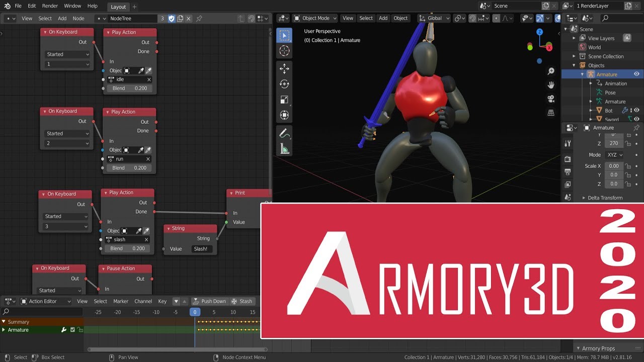Click Z axis on the navigation gizmo
This screenshot has height=362, width=644.
point(539,32)
